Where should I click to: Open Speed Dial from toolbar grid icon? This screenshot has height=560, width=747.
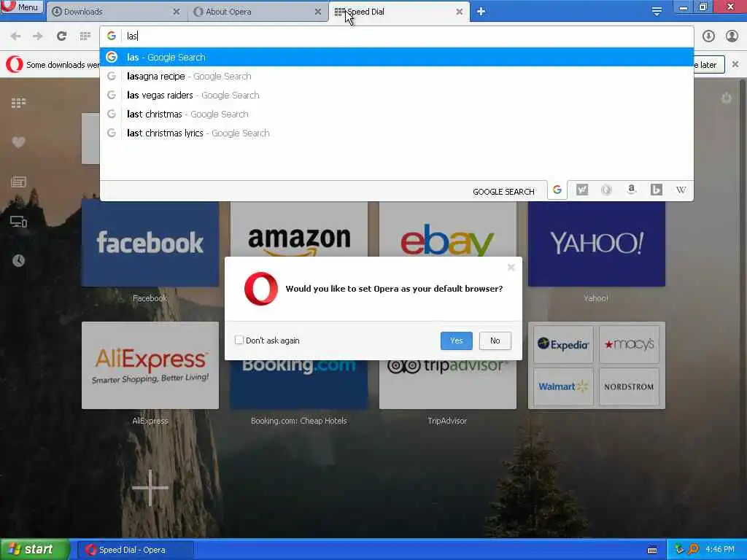85,36
